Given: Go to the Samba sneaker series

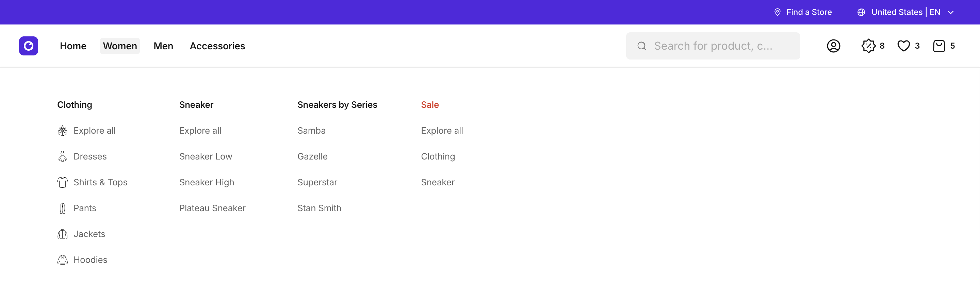Looking at the screenshot, I should point(311,131).
